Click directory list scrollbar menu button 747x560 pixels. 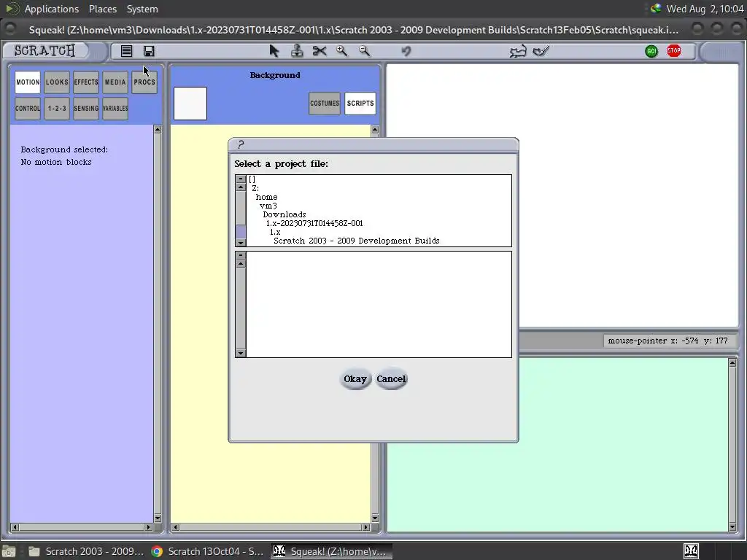point(241,179)
